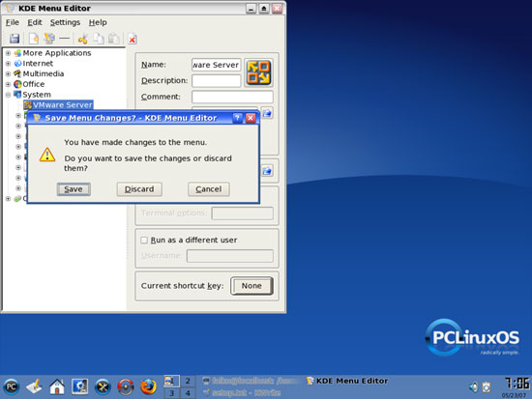Select More Applications in the tree

point(57,53)
